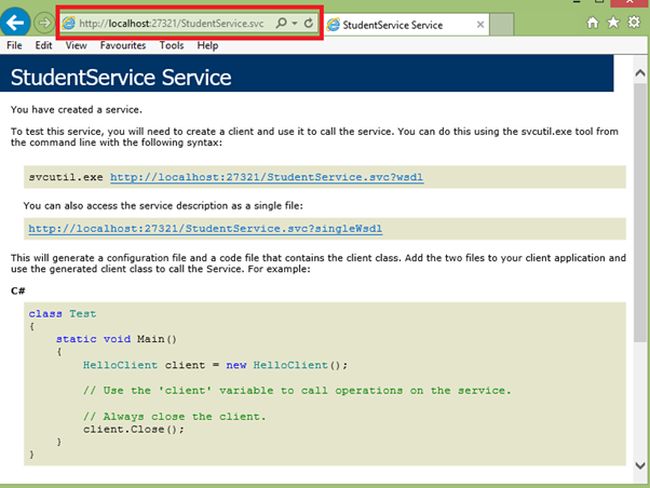Open Favorites with the star icon

pos(613,22)
